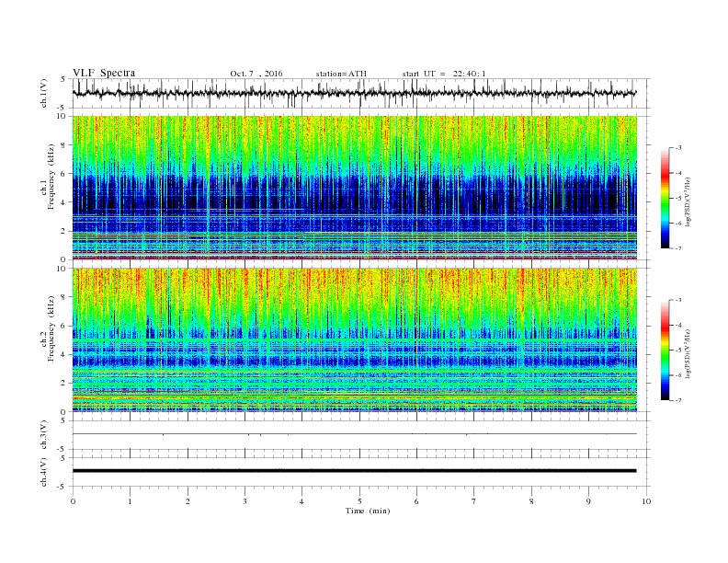Select the date 'Oct. 7, 2016' label
Viewport: 728px width, 563px height.
(x=256, y=74)
